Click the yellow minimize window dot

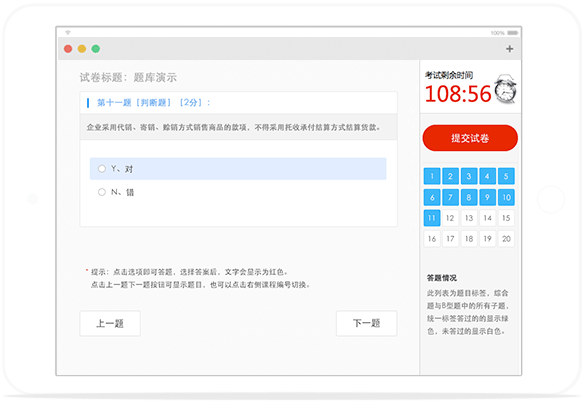(x=82, y=49)
